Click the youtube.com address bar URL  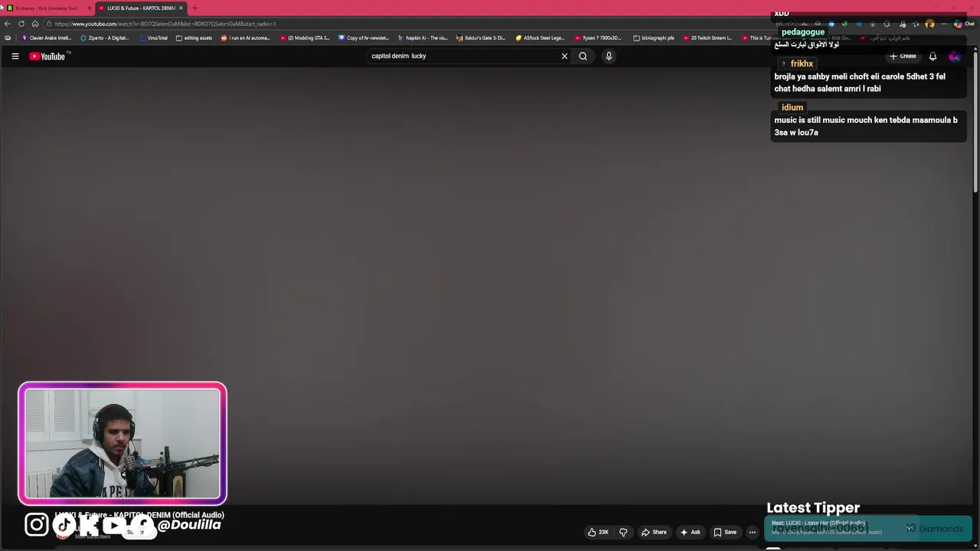tap(165, 24)
